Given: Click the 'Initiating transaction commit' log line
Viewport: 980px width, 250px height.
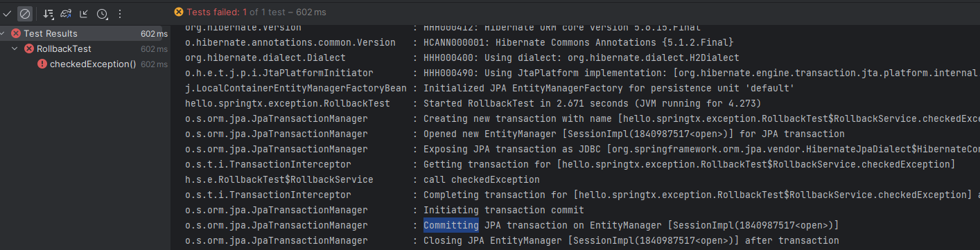Looking at the screenshot, I should [504, 210].
